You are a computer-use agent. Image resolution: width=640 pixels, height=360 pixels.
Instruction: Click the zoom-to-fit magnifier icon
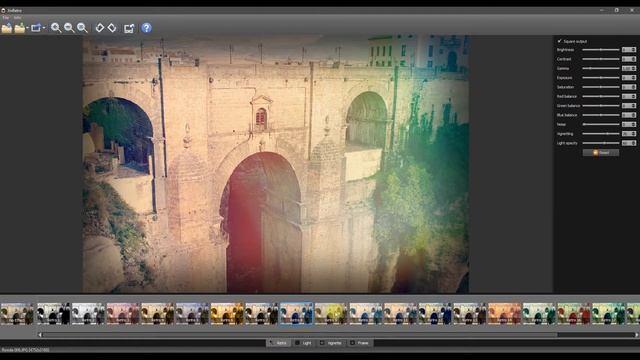click(82, 28)
